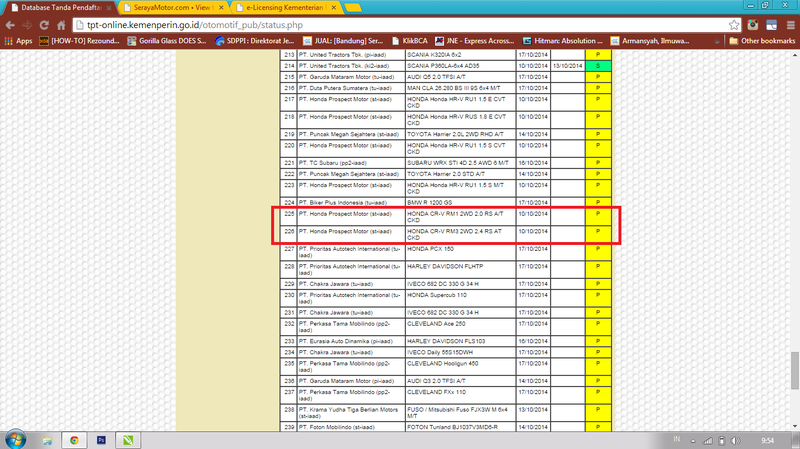Click PT. Eurasia Auto Dinamika row 233
Viewport: 800px width, 449px height.
[351, 341]
